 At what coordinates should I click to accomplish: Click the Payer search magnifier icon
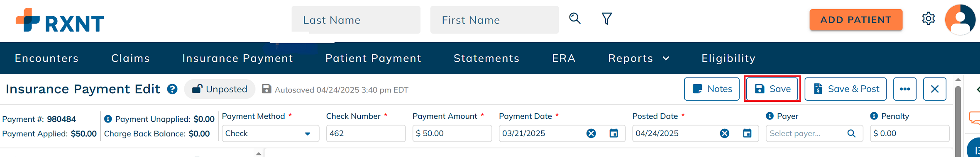click(851, 133)
